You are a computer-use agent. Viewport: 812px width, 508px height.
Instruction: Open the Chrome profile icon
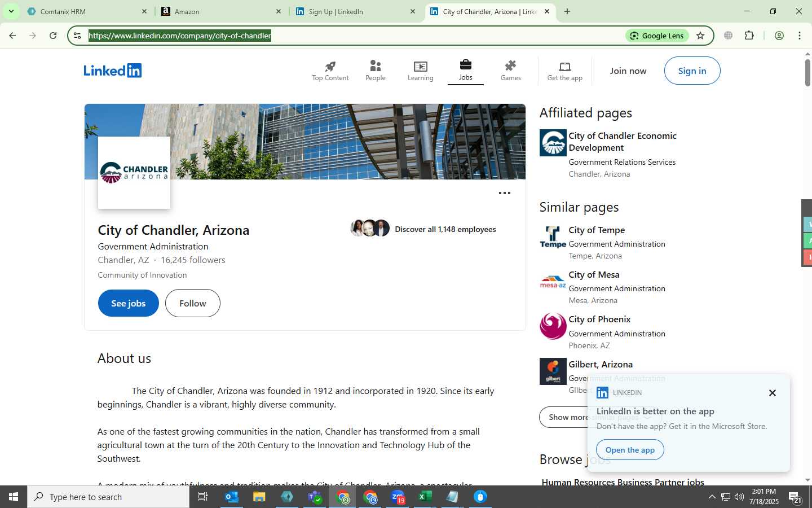779,36
